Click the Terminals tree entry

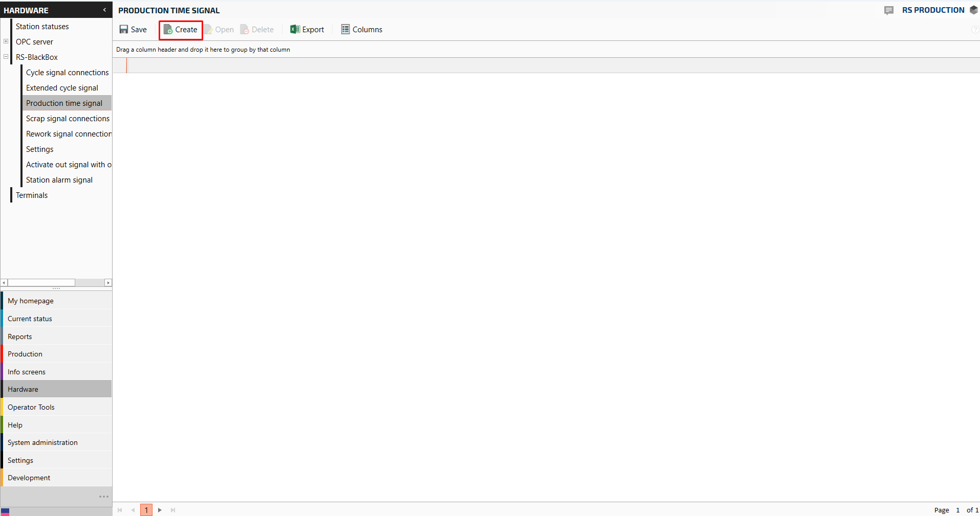[32, 195]
